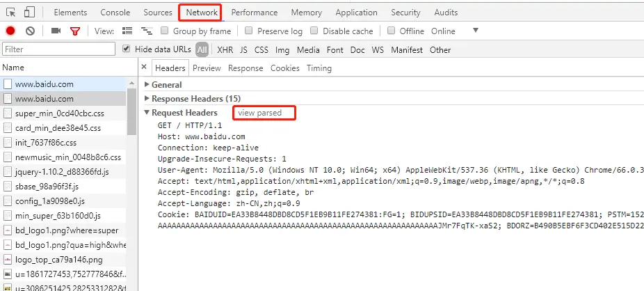Screen dimensions: 644x291
Task: Switch to the Console tab
Action: click(x=115, y=13)
